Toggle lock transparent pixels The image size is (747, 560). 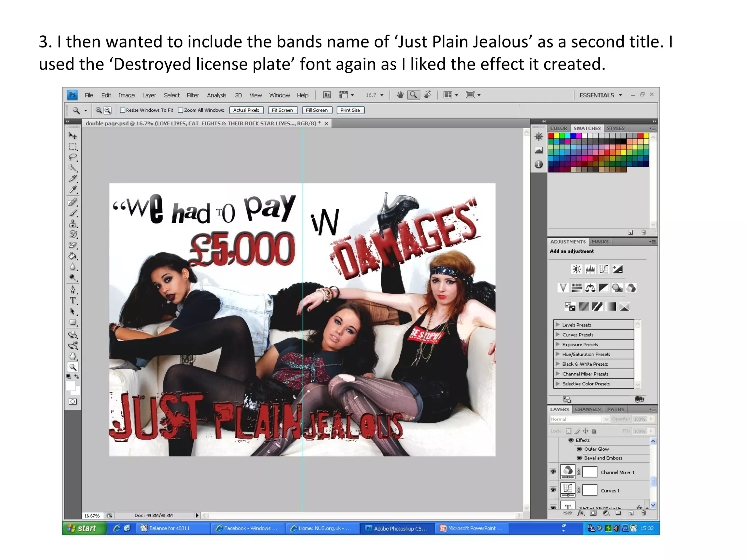(569, 431)
